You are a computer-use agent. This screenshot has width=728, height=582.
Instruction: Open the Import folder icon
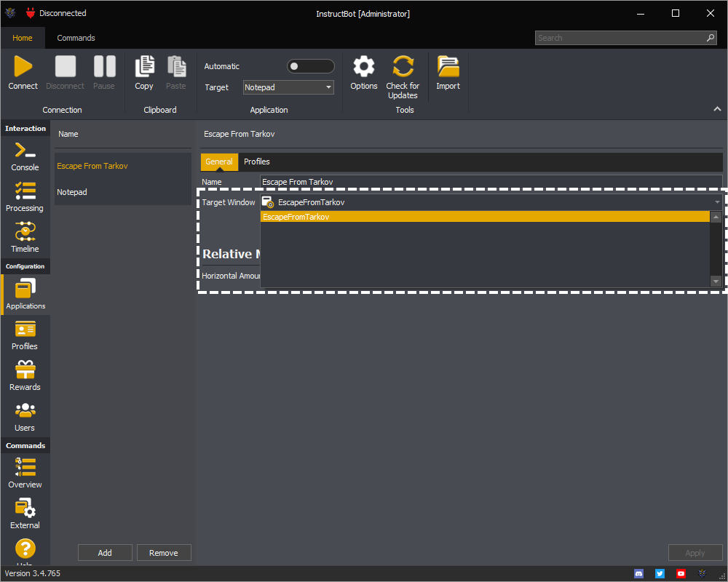coord(448,66)
